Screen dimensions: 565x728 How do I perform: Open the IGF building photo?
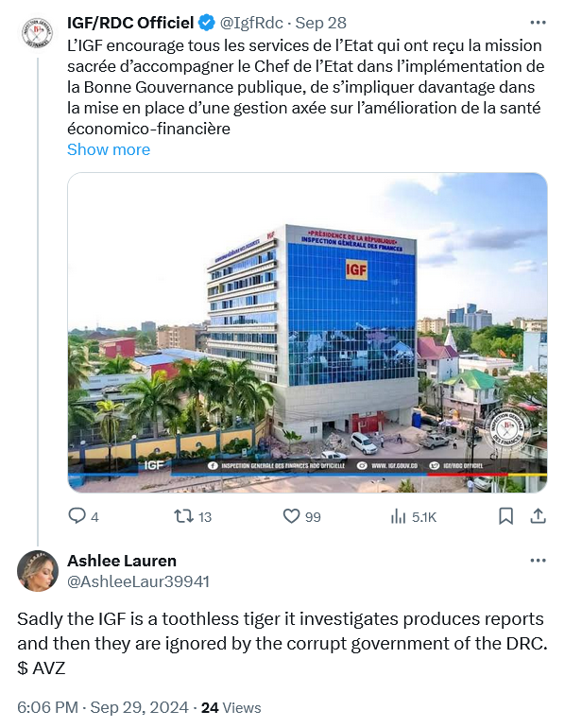click(x=307, y=333)
